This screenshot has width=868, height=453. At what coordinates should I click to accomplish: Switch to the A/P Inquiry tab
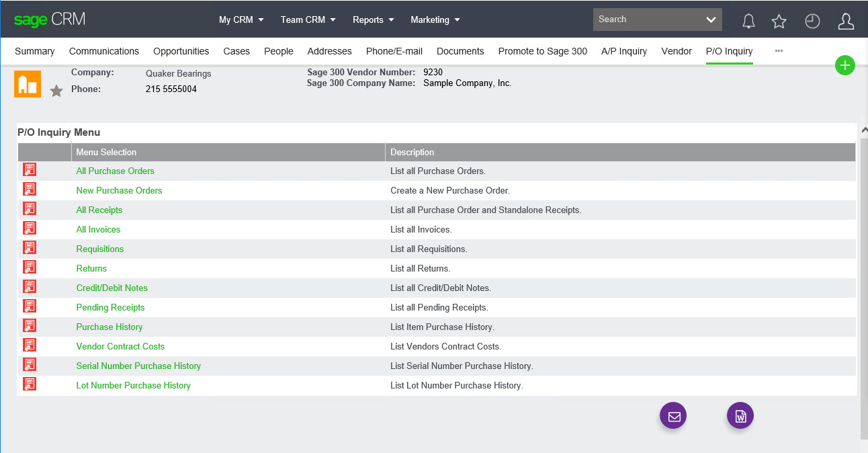point(623,51)
